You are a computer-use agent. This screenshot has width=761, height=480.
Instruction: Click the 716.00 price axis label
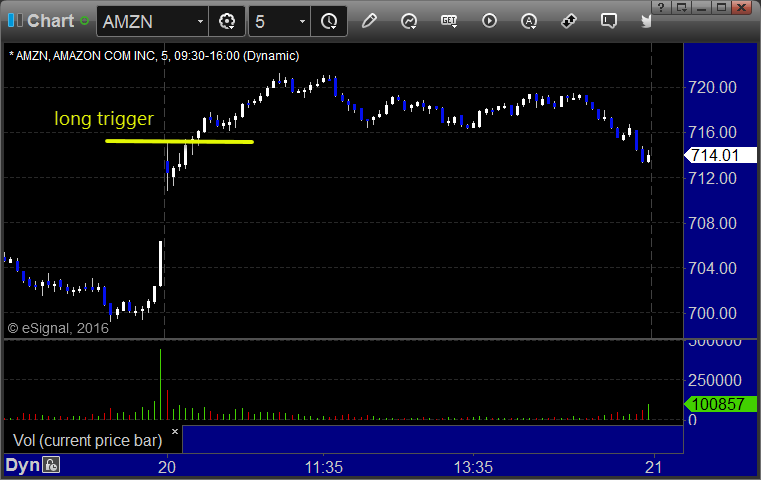pyautogui.click(x=712, y=132)
